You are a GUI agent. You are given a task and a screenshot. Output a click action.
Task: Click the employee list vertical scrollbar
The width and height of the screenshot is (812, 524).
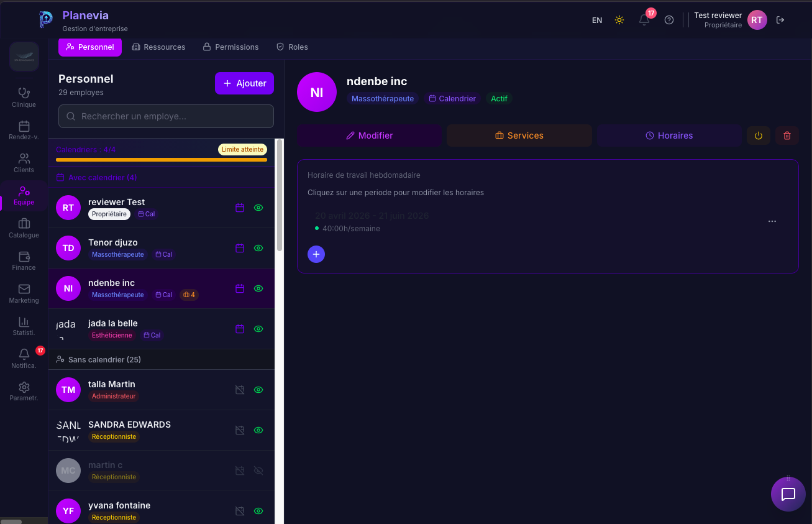(x=280, y=195)
